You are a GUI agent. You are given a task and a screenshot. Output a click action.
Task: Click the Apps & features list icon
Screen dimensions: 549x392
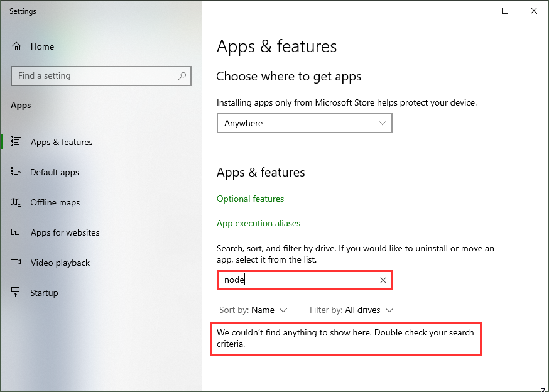16,142
